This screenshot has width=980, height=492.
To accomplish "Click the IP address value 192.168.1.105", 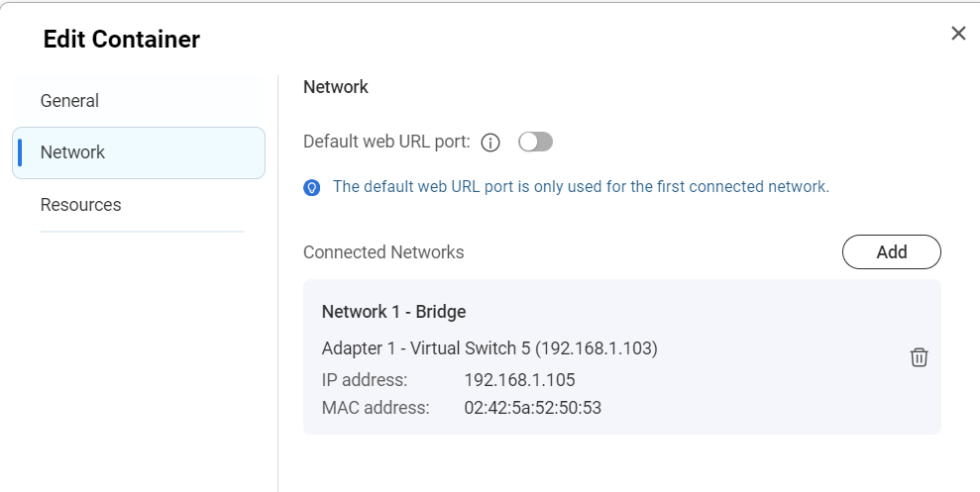I will coord(519,379).
